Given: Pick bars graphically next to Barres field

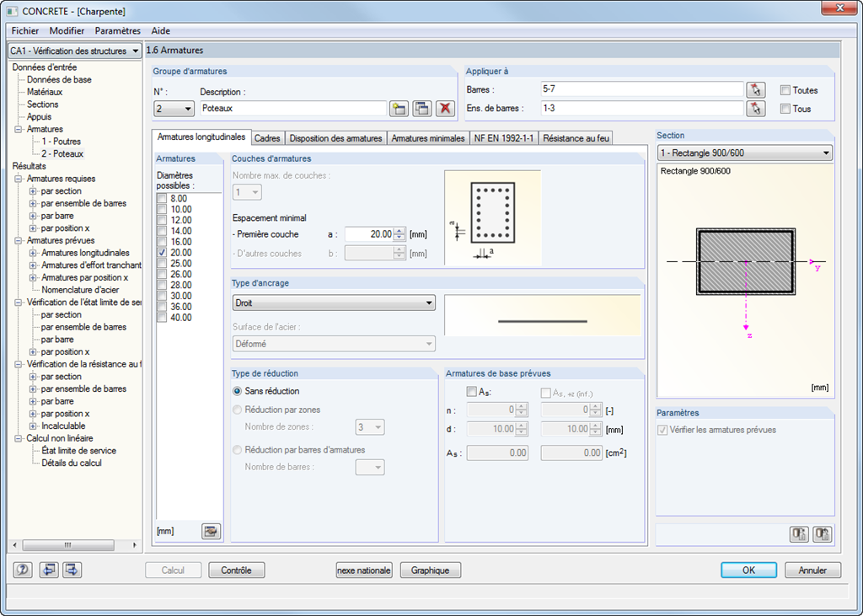Looking at the screenshot, I should (756, 89).
